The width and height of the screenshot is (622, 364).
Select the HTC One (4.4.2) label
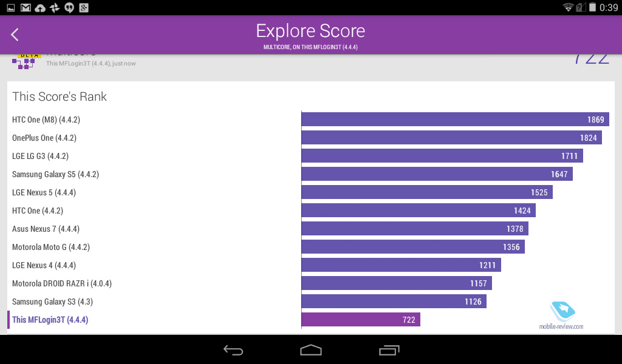[x=38, y=211]
